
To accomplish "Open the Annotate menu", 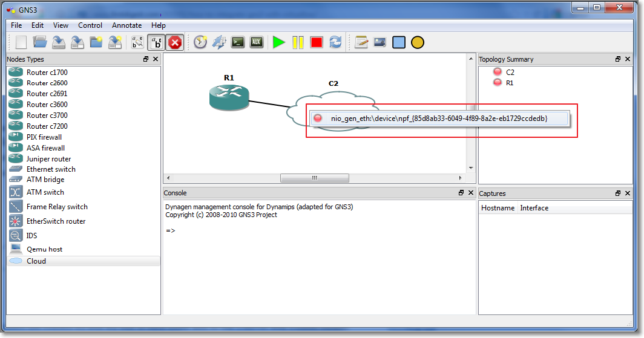I will coord(127,25).
